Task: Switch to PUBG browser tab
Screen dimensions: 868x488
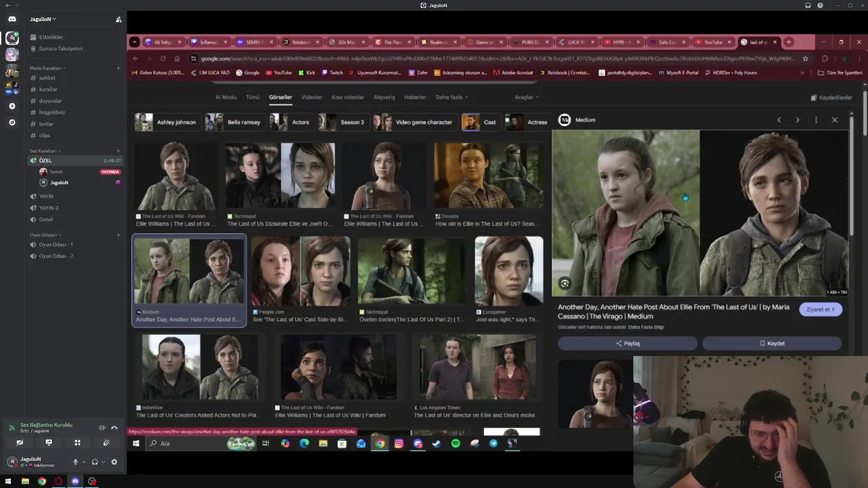Action: pos(530,42)
